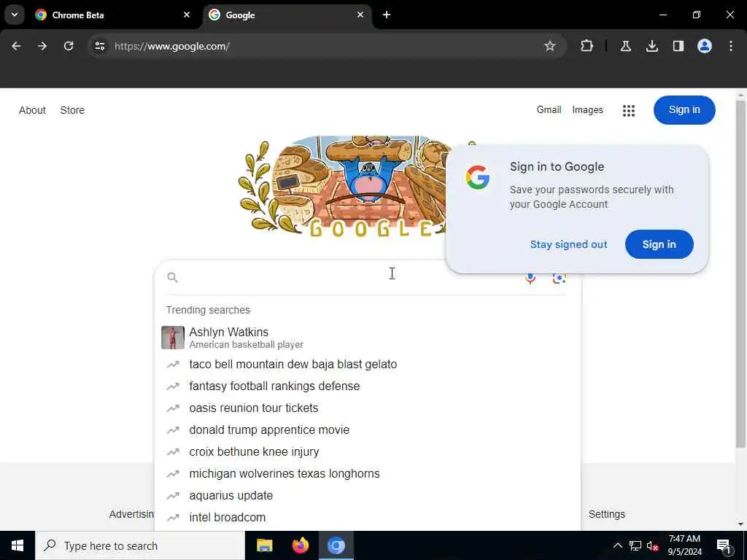Select the aquarius update suggestion
This screenshot has height=560, width=747.
(368, 496)
